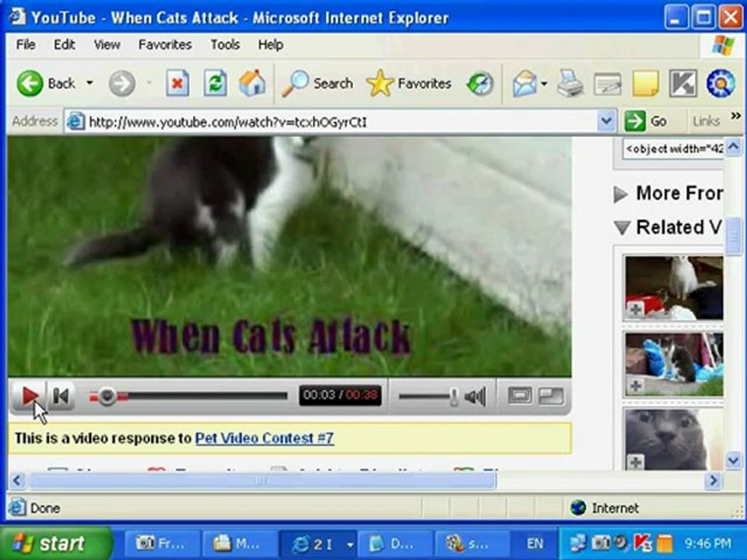Open related video thumbnail with white cat
The width and height of the screenshot is (747, 560).
[x=674, y=288]
